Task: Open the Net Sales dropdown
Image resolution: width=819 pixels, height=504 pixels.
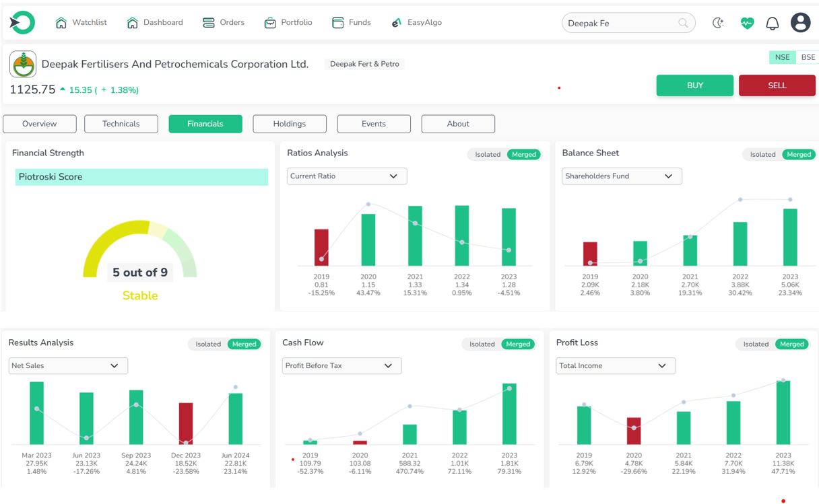Action: 68,366
